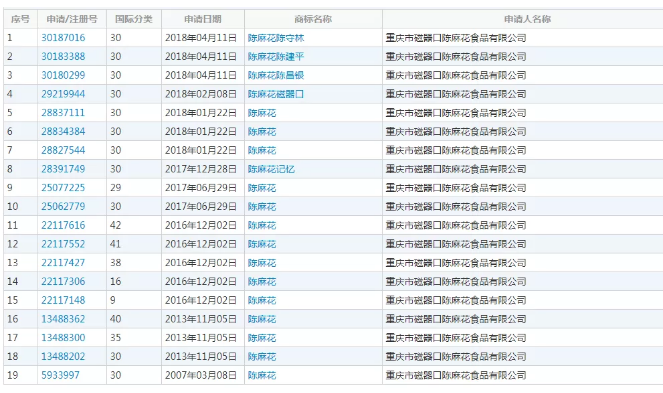The image size is (663, 393).
Task: Open trademark 陈麻花陈昌银
Action: 276,75
